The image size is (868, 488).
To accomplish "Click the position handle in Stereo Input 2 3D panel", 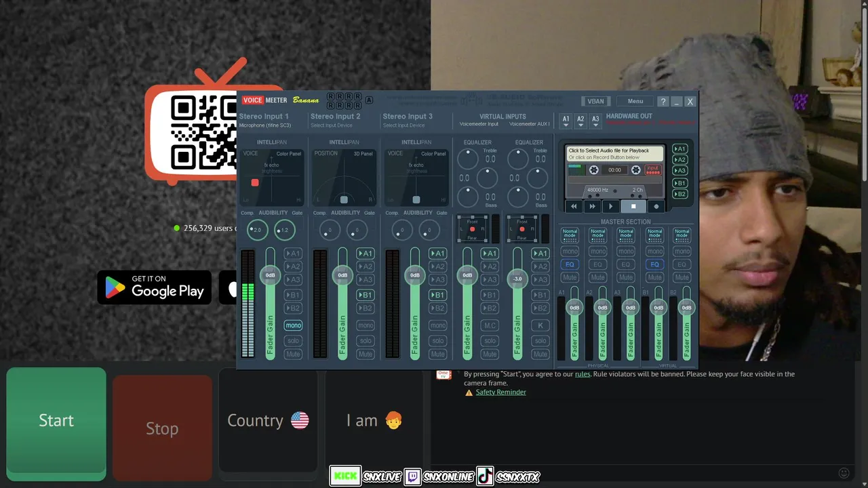I will click(x=344, y=199).
